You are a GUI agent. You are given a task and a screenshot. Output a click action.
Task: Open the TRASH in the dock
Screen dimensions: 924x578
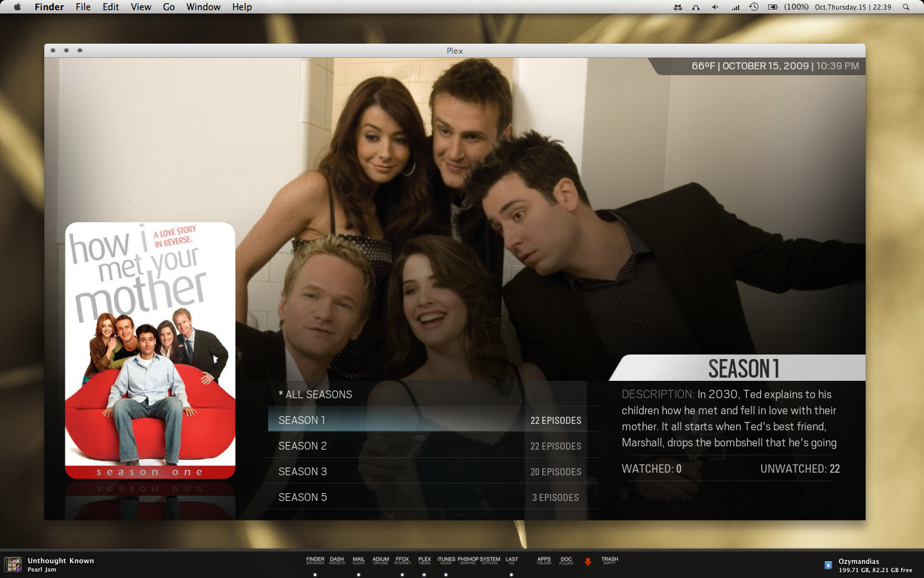610,561
